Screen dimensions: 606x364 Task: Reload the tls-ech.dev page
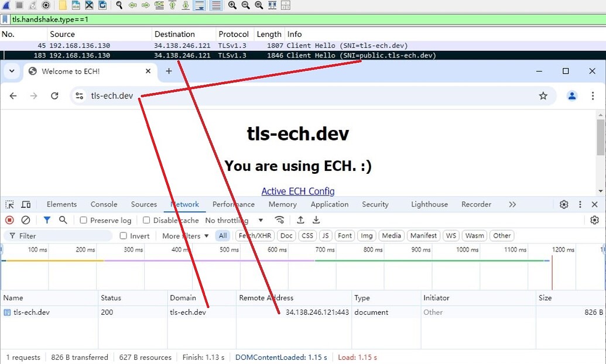(x=54, y=96)
